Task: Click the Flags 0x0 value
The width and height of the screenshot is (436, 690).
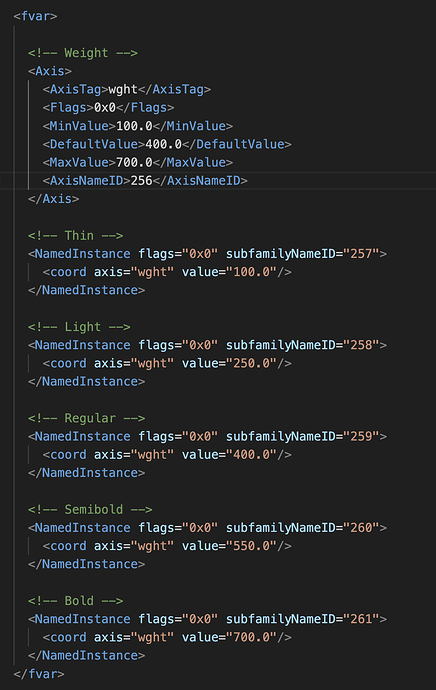Action: [x=105, y=107]
